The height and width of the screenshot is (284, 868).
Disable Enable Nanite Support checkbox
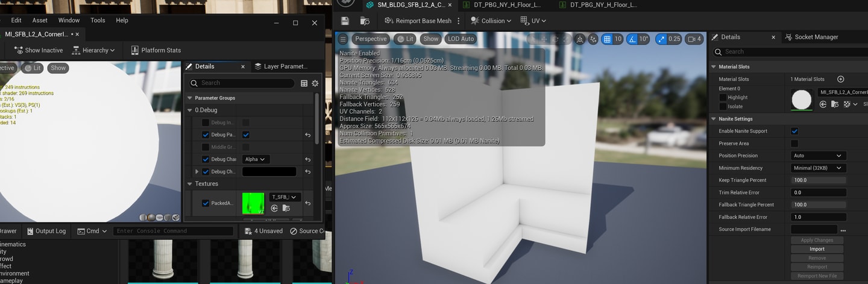click(x=794, y=131)
